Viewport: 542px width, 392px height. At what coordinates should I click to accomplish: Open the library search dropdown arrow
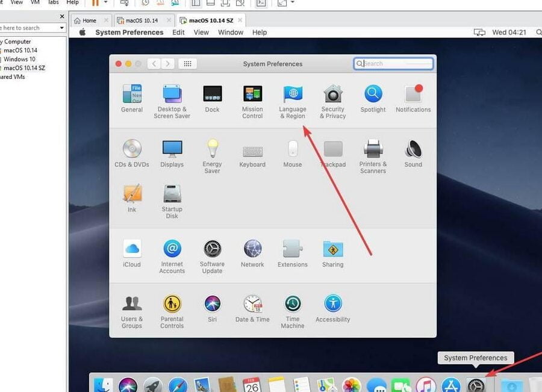tap(62, 28)
